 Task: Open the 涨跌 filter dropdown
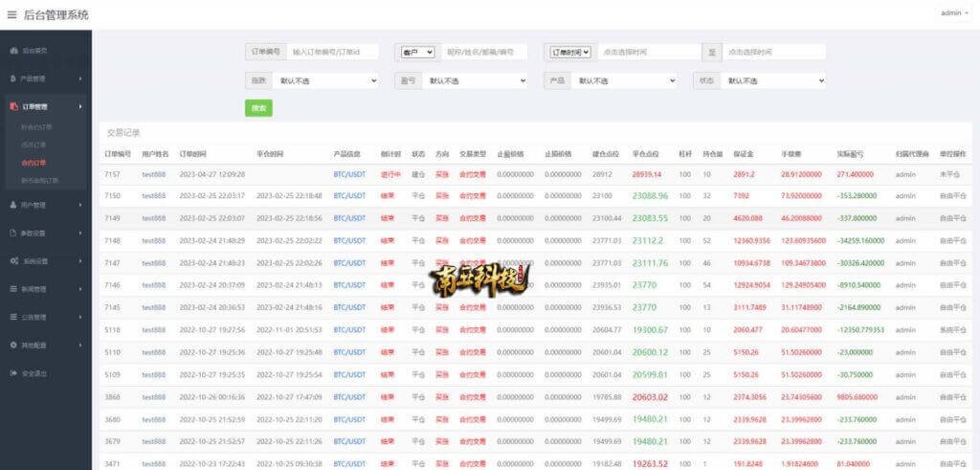point(332,81)
